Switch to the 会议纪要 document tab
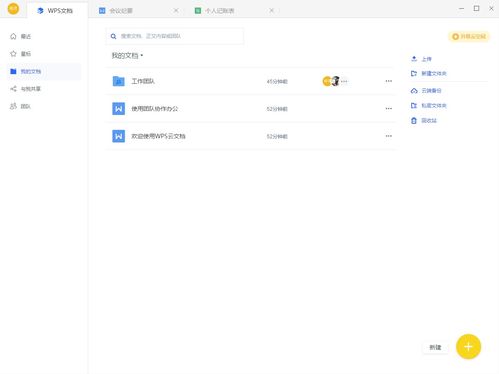Image resolution: width=499 pixels, height=374 pixels. pos(116,11)
